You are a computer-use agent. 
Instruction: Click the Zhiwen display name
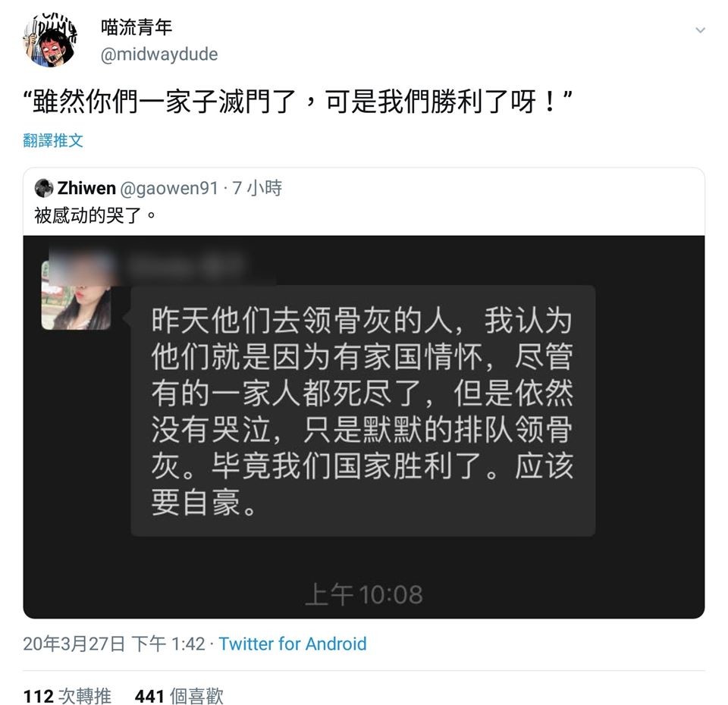coord(86,188)
